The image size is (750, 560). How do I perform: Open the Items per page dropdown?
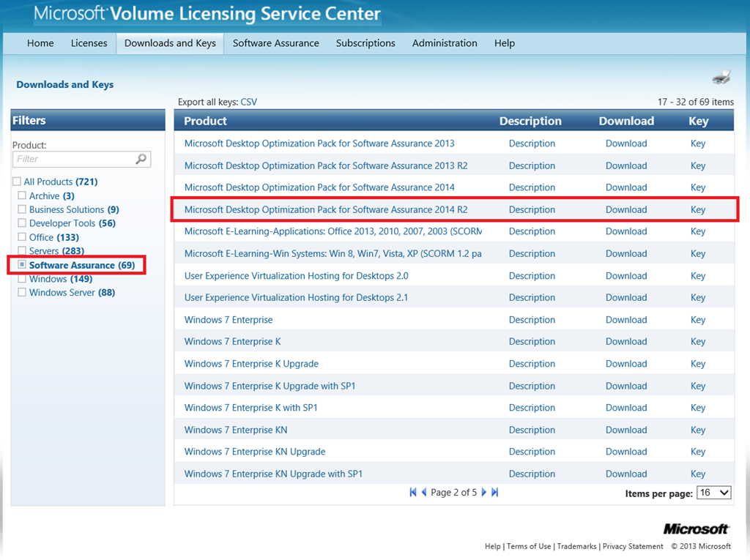(713, 493)
